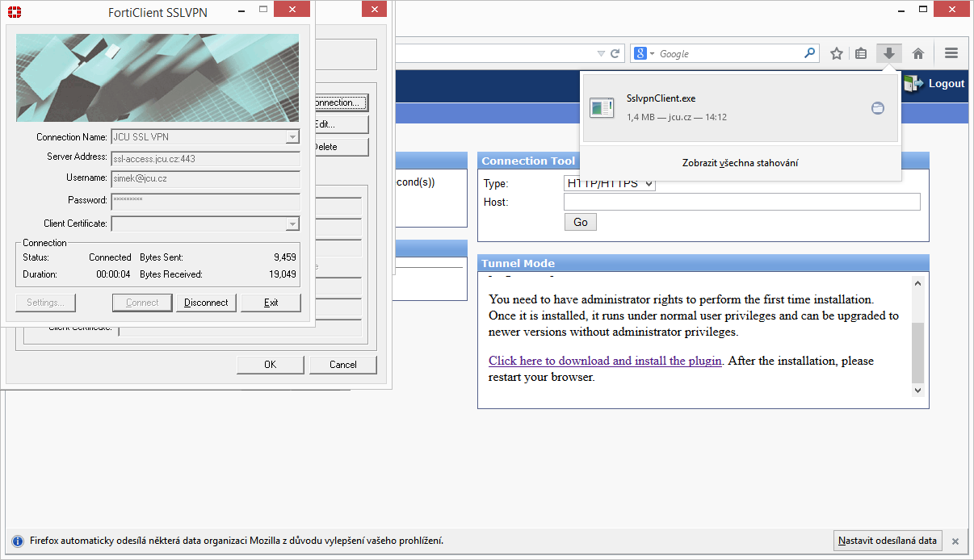
Task: Open the Firefox hamburger menu
Action: click(x=951, y=53)
